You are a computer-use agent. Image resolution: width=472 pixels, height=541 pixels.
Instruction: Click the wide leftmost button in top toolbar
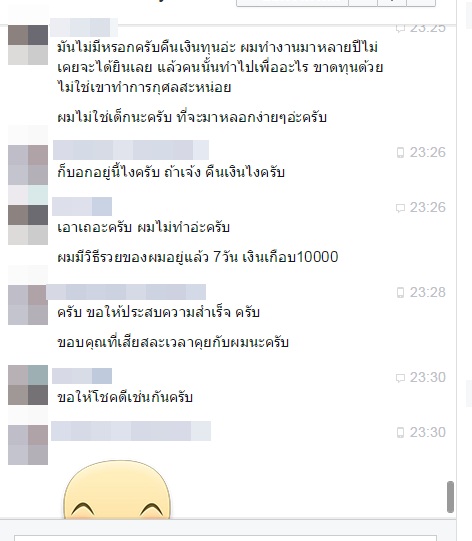pos(292,3)
